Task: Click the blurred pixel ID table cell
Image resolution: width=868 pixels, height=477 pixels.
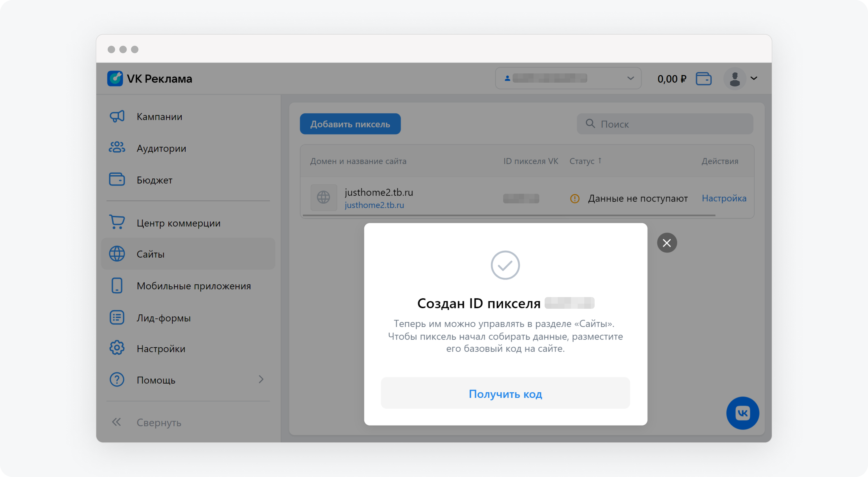Action: pos(521,198)
